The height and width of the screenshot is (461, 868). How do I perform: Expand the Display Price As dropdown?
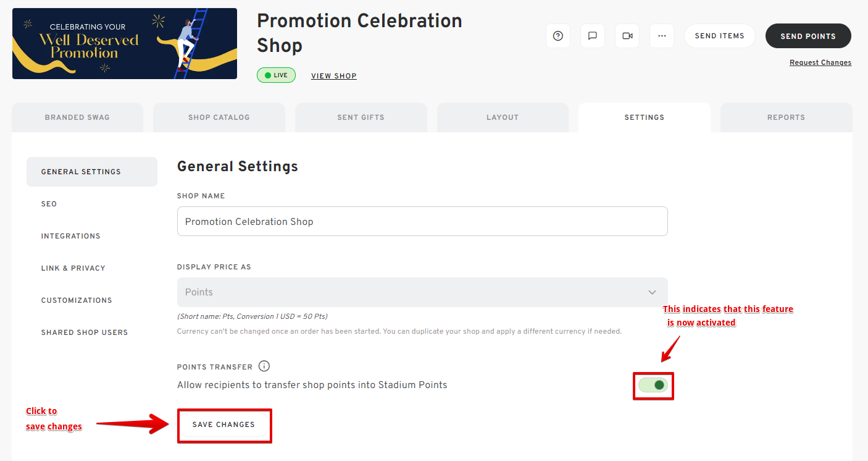422,292
